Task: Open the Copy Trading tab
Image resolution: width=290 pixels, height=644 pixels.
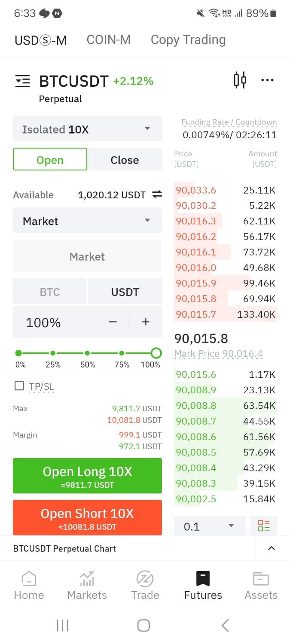Action: point(188,40)
